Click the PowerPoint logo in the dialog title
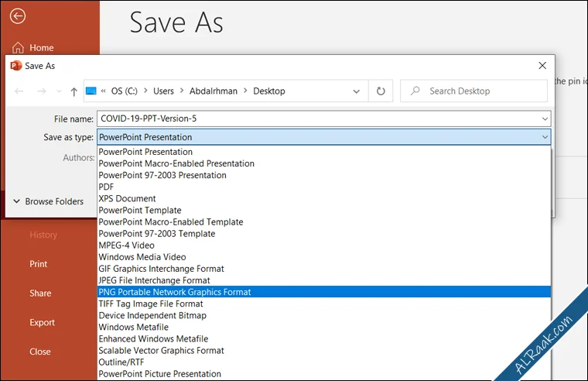The width and height of the screenshot is (588, 381). [x=15, y=66]
